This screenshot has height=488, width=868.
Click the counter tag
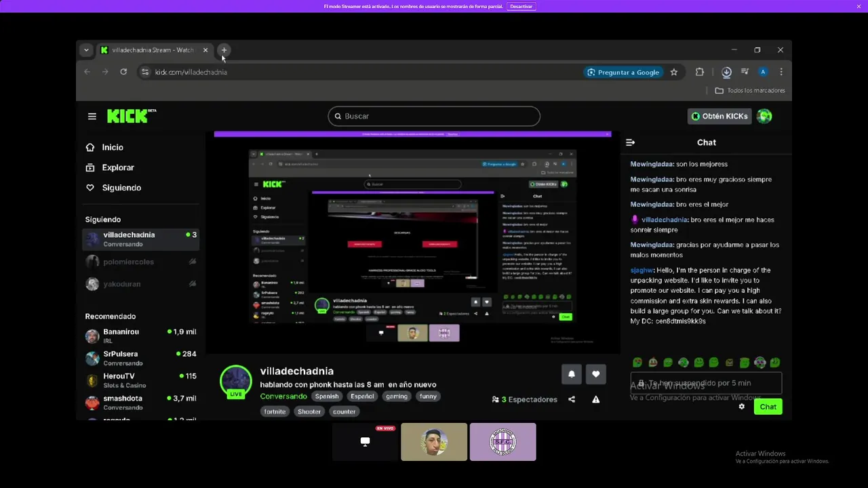(344, 411)
